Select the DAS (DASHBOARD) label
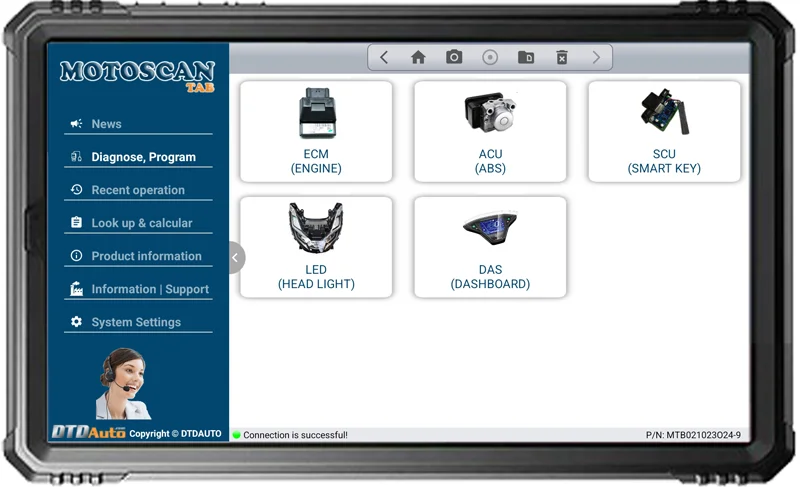 click(490, 277)
